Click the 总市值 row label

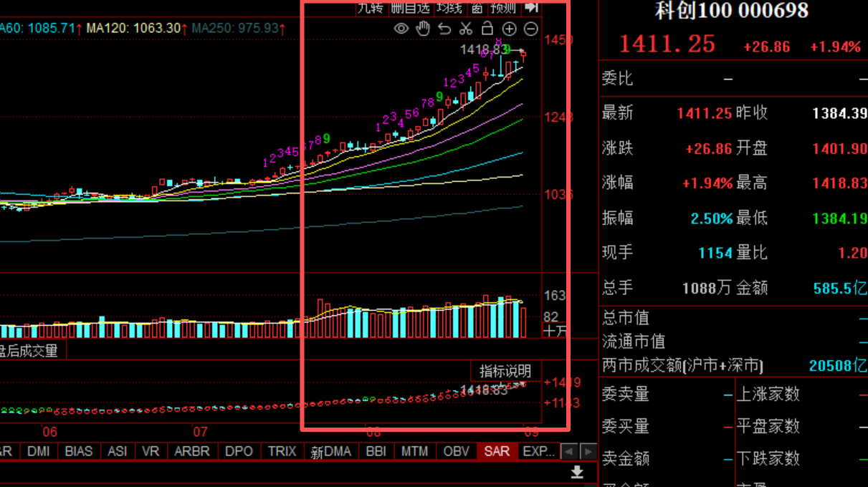(626, 317)
